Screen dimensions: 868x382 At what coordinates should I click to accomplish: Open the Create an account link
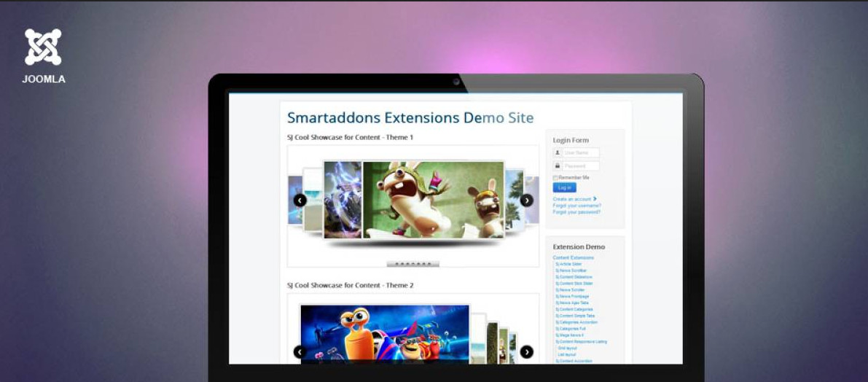point(572,199)
